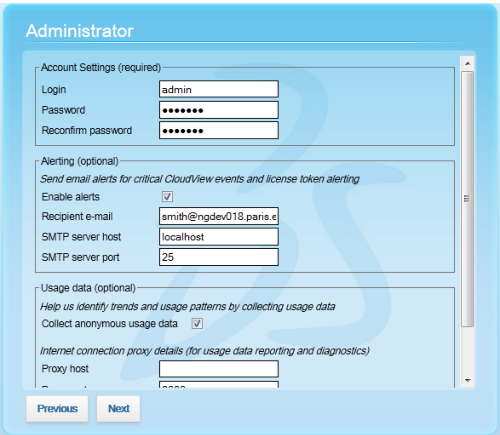The image size is (500, 435).
Task: Click the Login input field
Action: [x=219, y=89]
